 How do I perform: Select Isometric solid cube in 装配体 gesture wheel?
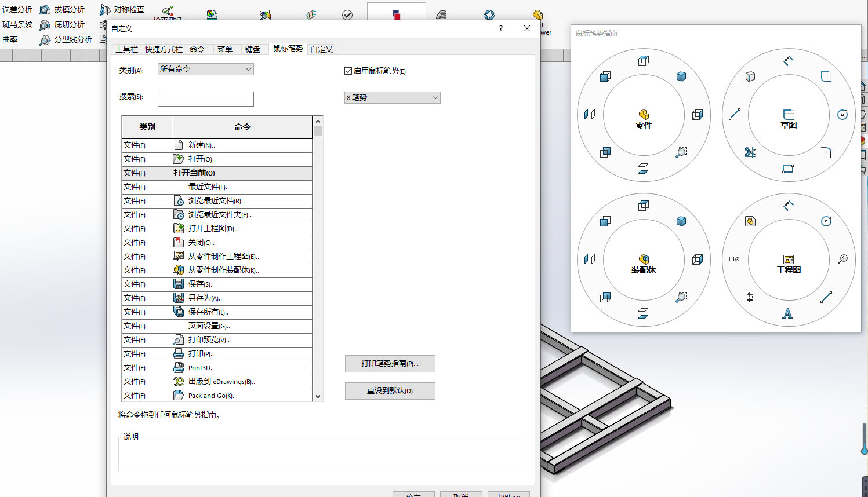pyautogui.click(x=681, y=221)
